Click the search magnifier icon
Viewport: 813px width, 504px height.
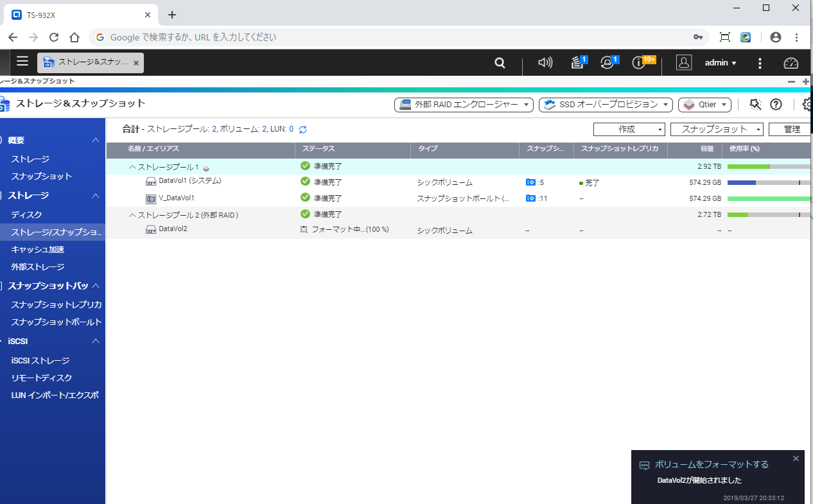(x=500, y=63)
